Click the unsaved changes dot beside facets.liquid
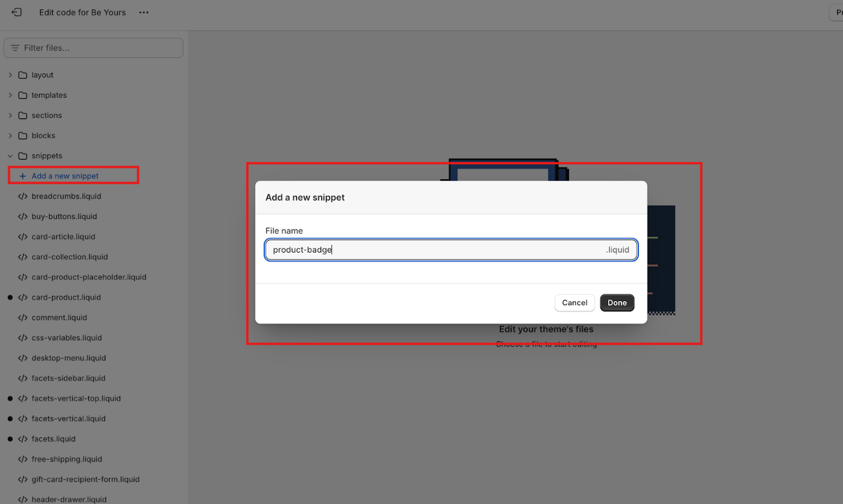 pos(10,438)
